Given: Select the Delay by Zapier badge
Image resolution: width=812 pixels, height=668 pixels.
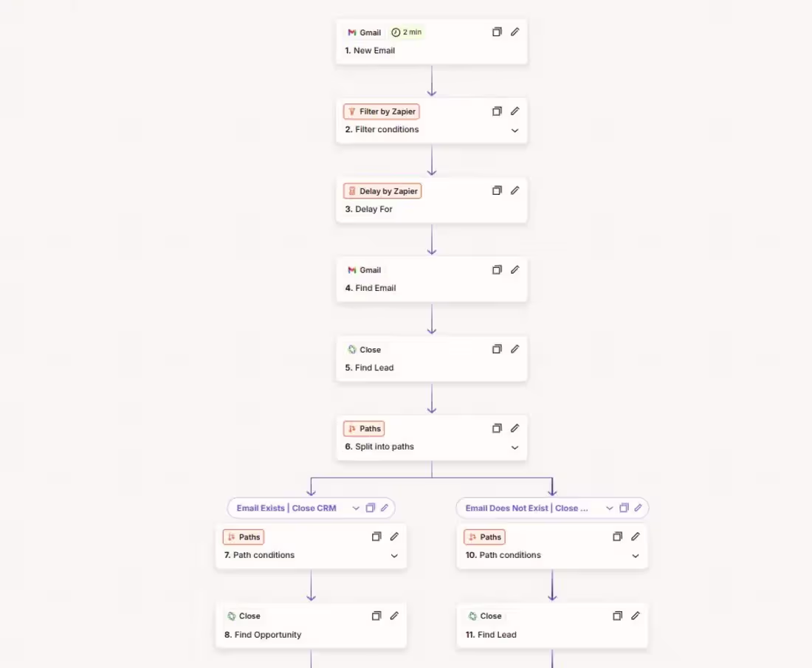Looking at the screenshot, I should tap(382, 191).
